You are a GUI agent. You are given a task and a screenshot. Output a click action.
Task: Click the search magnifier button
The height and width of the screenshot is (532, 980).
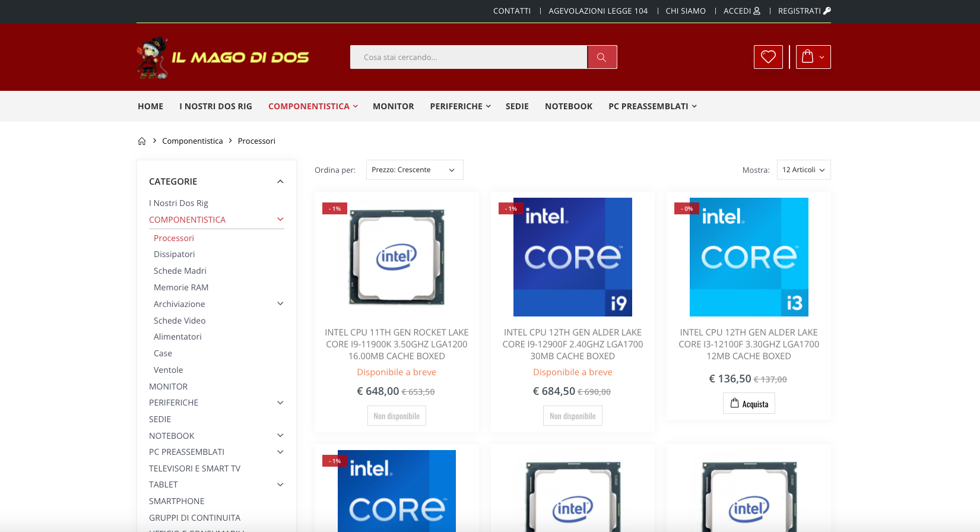click(x=602, y=57)
